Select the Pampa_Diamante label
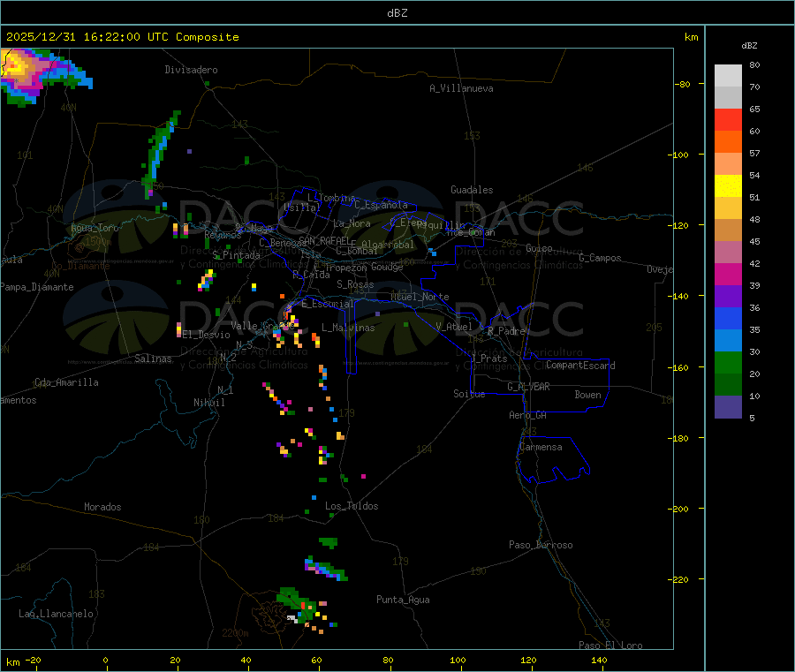The height and width of the screenshot is (672, 795). tap(37, 287)
